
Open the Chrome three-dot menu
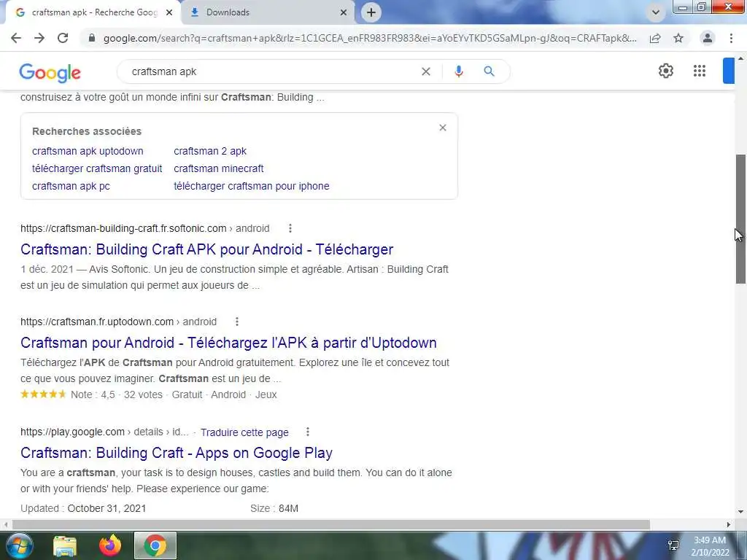[731, 38]
